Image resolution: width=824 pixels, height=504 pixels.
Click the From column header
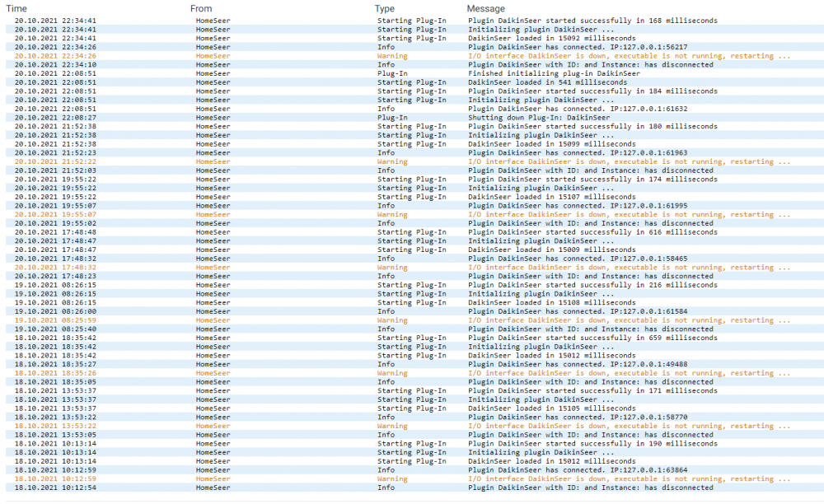coord(201,8)
